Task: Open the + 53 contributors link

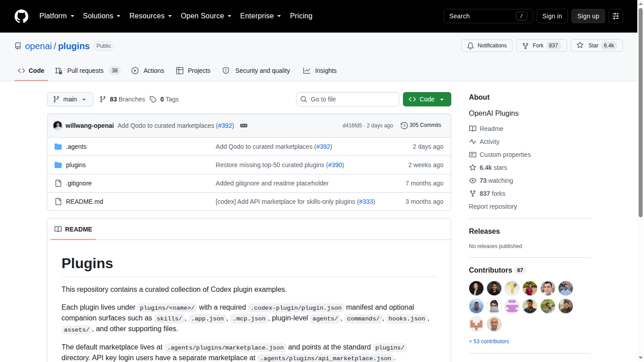Action: (x=489, y=341)
